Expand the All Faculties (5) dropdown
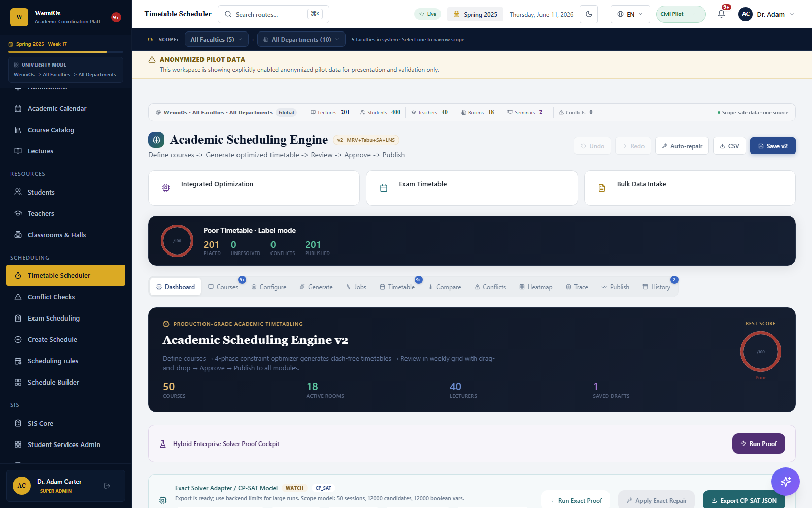This screenshot has height=508, width=812. pyautogui.click(x=217, y=39)
